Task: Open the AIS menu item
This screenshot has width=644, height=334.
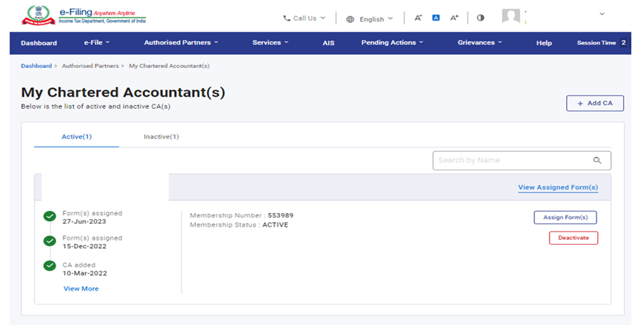Action: coord(328,43)
